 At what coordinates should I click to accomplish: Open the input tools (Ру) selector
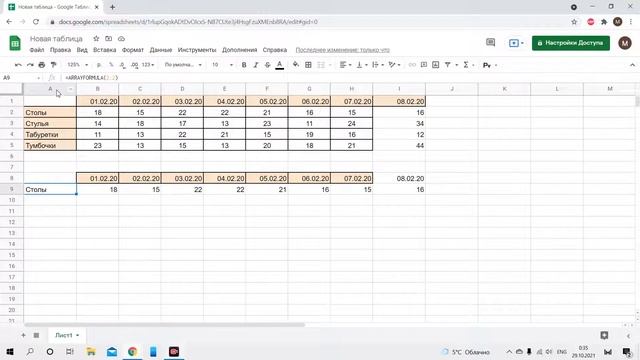pos(489,65)
